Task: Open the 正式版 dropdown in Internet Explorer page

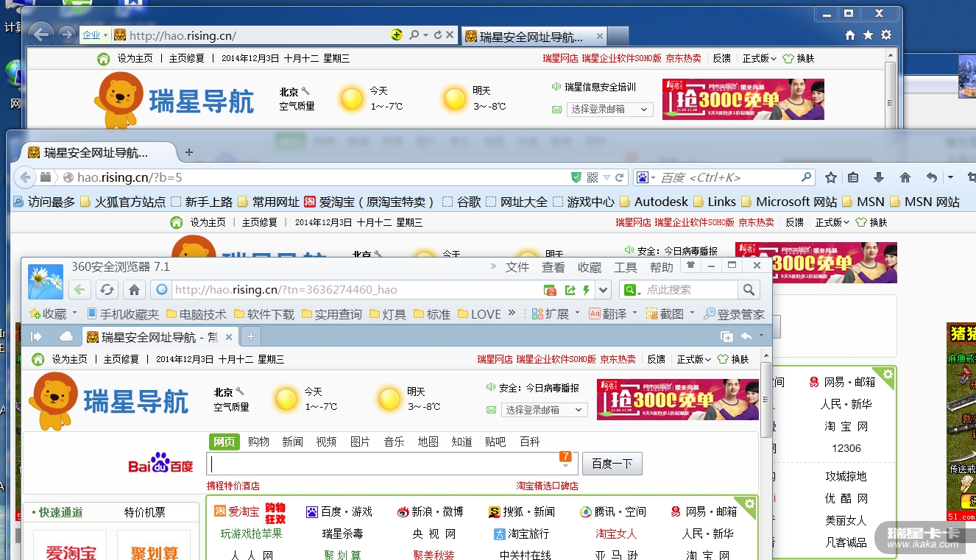Action: click(760, 58)
